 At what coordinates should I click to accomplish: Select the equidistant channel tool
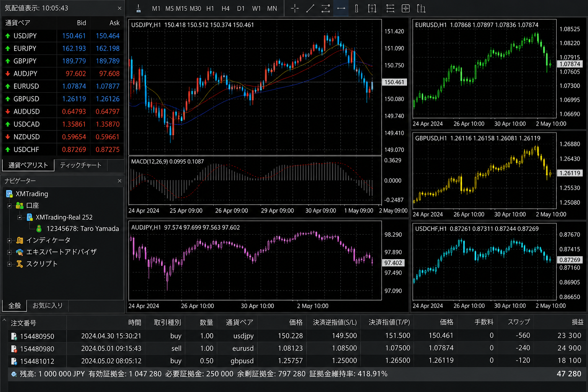click(325, 8)
